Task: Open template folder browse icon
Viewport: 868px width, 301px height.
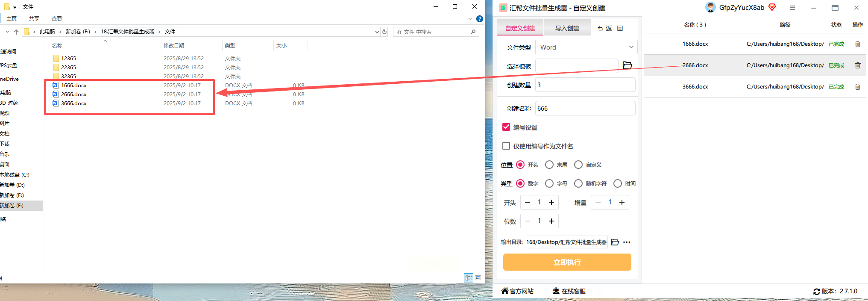Action: coord(627,65)
